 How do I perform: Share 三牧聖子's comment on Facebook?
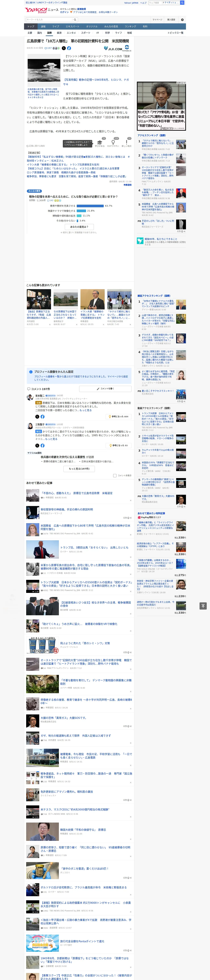(42, 445)
